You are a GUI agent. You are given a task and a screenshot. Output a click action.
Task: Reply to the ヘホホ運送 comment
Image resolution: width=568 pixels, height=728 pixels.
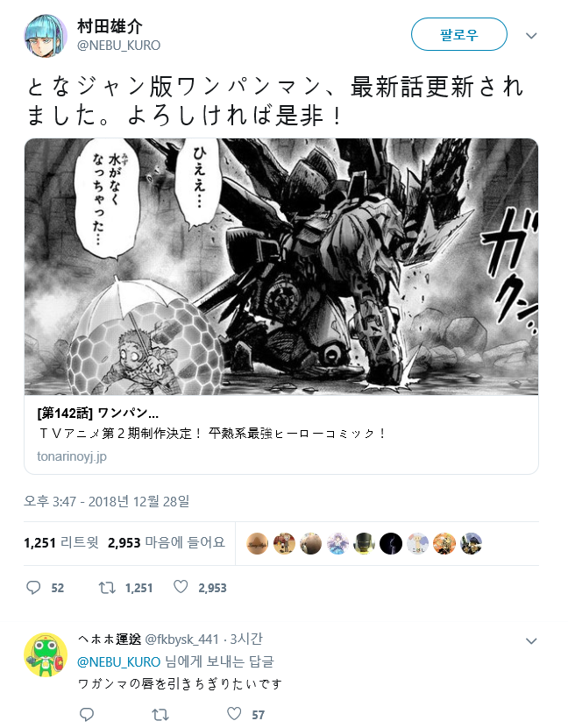click(x=87, y=715)
